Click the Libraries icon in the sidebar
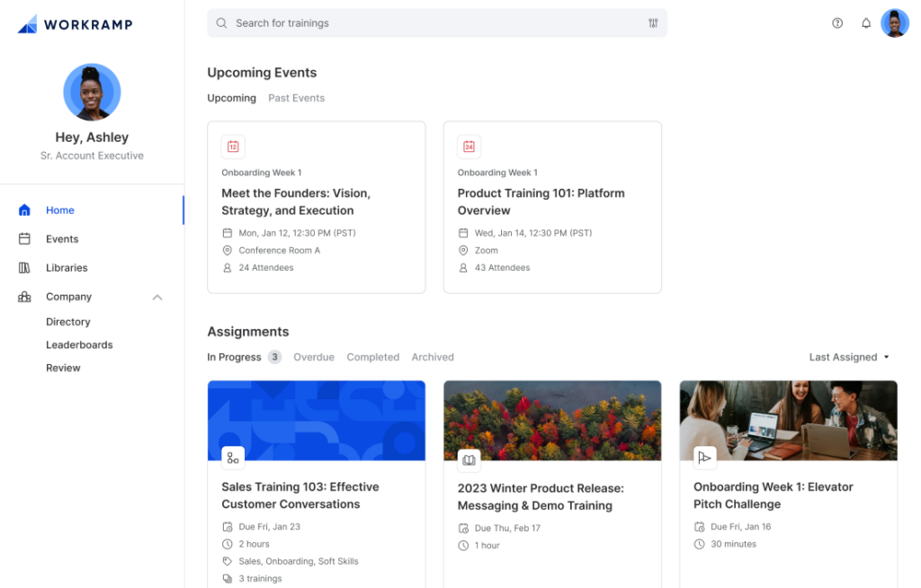Viewport: 921px width, 588px height. tap(24, 267)
